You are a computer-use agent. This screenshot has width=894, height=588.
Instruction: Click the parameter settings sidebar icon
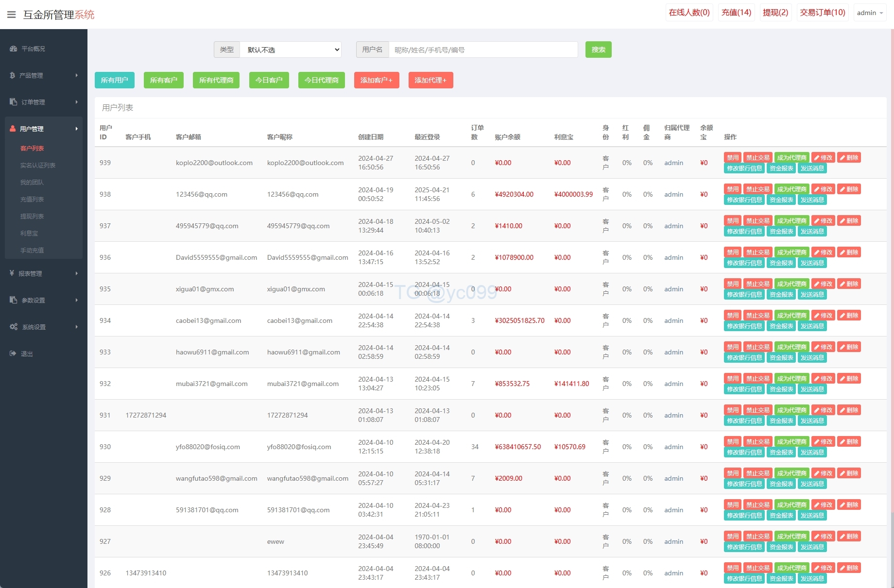click(x=13, y=300)
